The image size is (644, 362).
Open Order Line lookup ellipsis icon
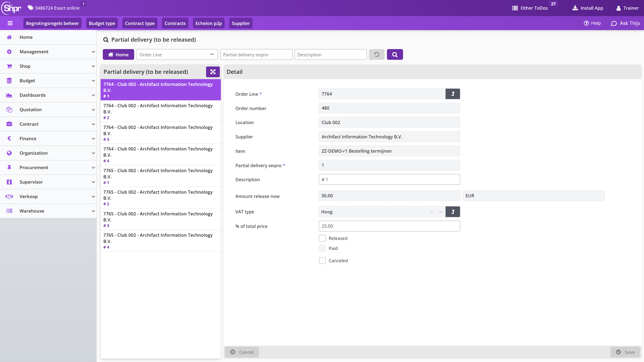pos(212,55)
